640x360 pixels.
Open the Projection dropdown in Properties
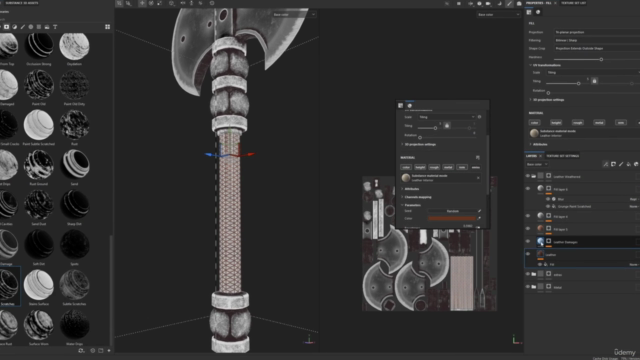(597, 32)
